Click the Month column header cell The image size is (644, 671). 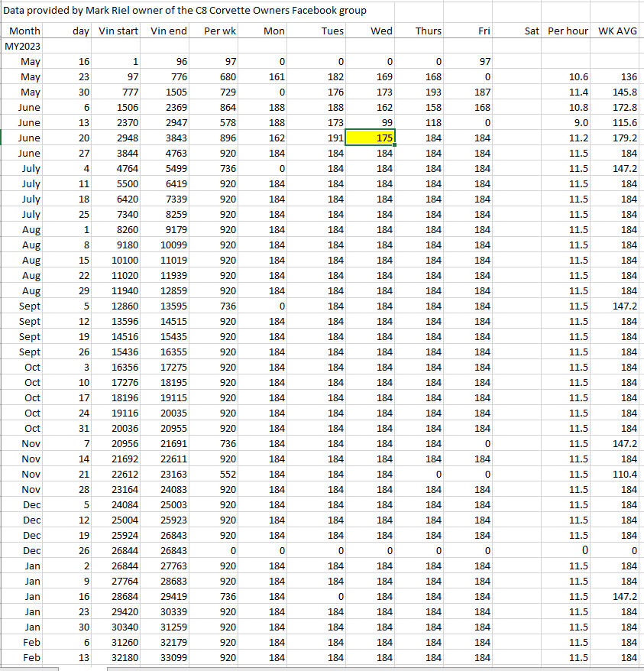pos(24,31)
